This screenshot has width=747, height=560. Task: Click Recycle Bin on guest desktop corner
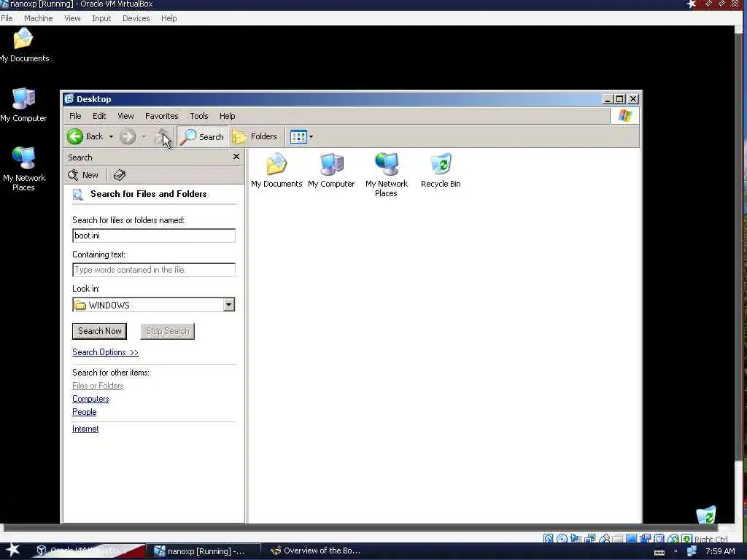[x=706, y=515]
